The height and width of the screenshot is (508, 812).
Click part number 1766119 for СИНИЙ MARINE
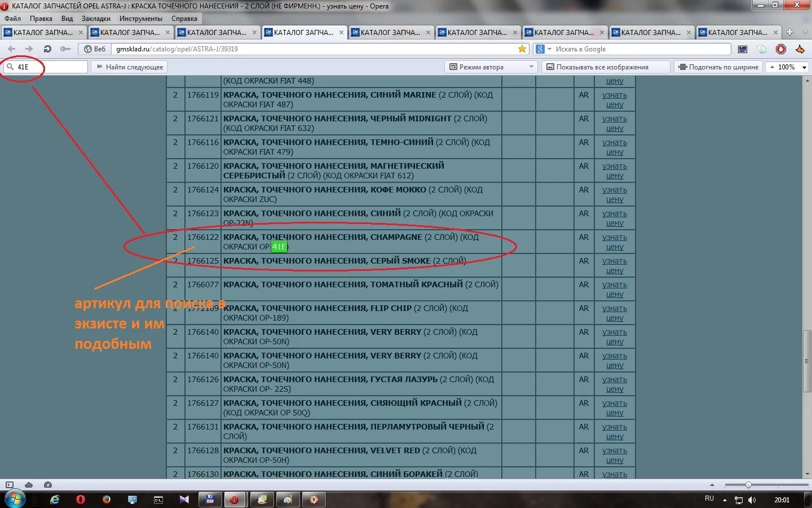pyautogui.click(x=203, y=95)
